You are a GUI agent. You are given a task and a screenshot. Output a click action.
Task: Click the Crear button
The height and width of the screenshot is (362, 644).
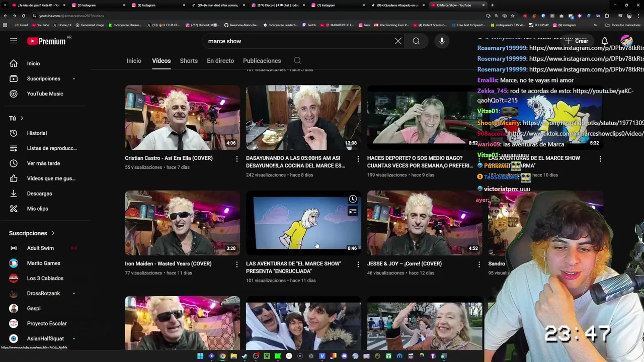tap(577, 41)
